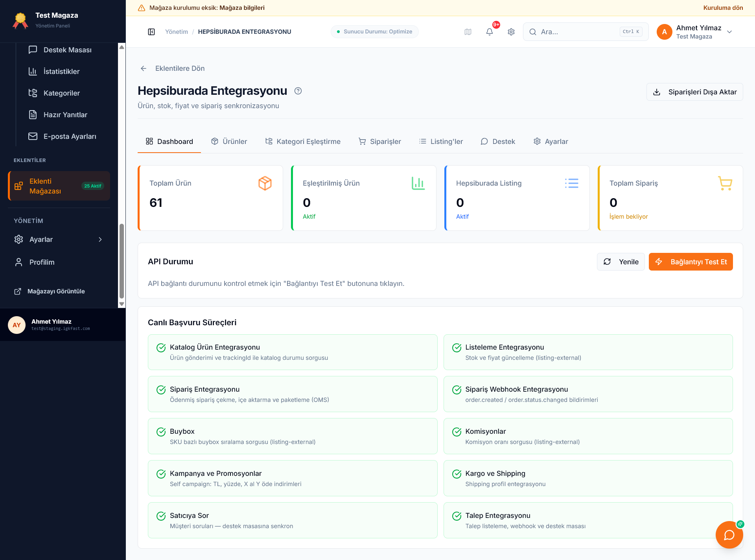Click the Hepsiburada Listing list icon
This screenshot has width=755, height=560.
point(572,183)
